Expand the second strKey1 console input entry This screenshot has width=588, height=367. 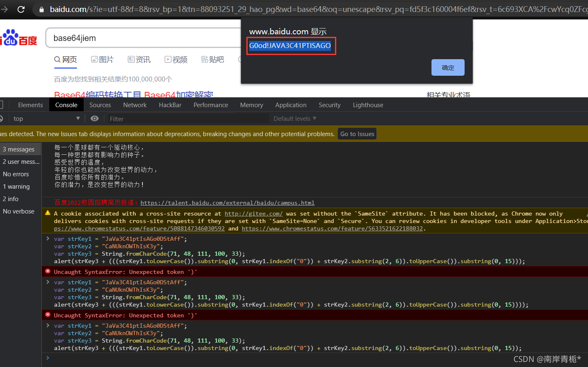48,282
